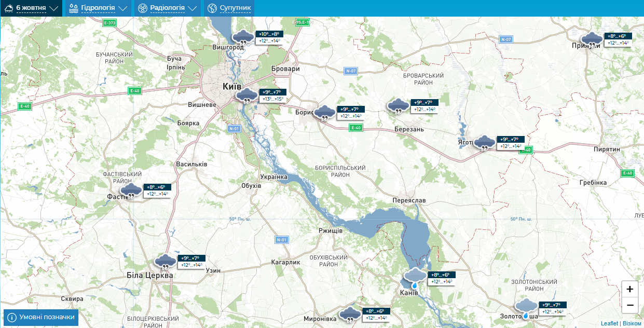Switch to the Супутник satellite view
This screenshot has height=328, width=644.
pos(229,8)
